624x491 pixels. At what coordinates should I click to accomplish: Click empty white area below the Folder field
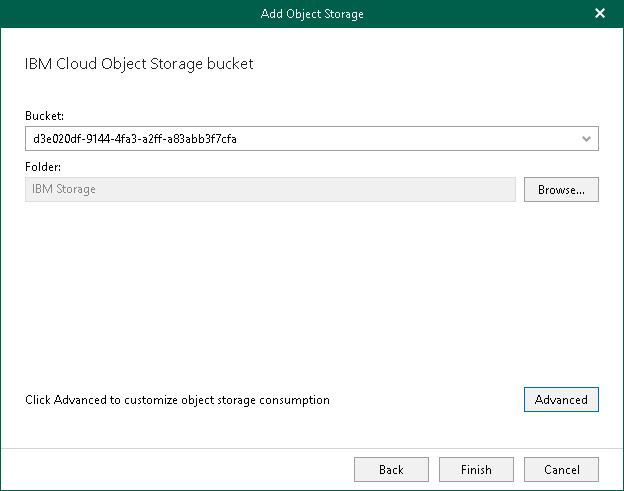point(300,290)
